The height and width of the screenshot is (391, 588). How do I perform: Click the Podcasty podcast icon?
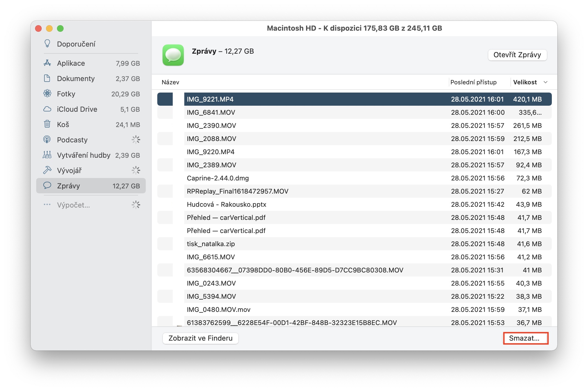pos(47,140)
